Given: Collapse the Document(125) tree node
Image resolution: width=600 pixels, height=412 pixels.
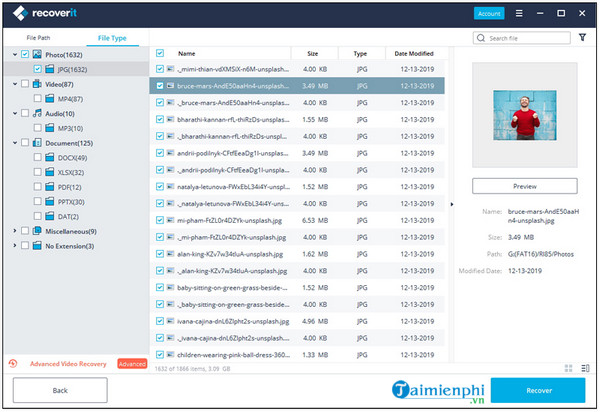Looking at the screenshot, I should [x=13, y=143].
